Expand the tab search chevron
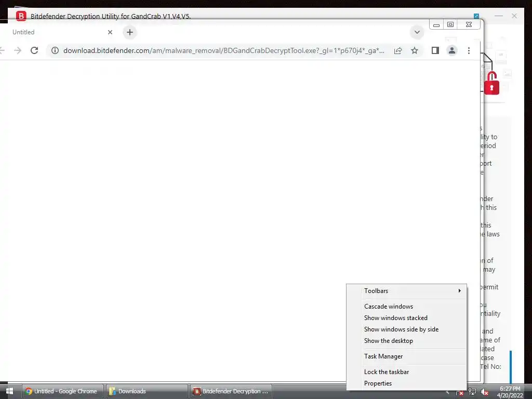This screenshot has height=399, width=532. coord(417,32)
